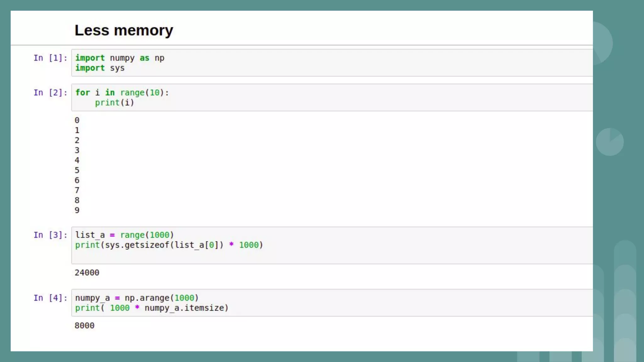Click the list_a range(1000) line
The height and width of the screenshot is (362, 644).
coord(124,235)
